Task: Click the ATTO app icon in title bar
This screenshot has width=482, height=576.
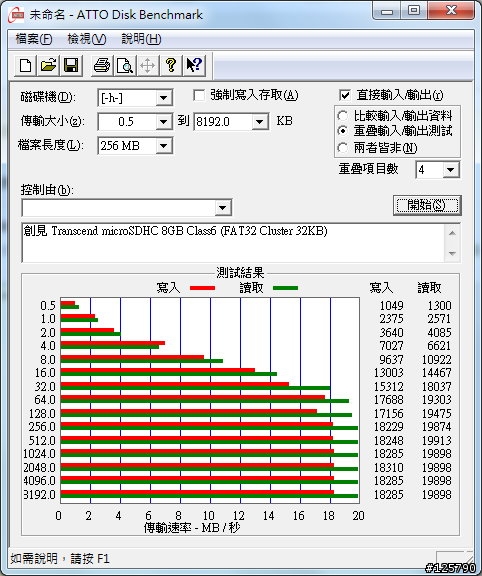Action: 17,15
